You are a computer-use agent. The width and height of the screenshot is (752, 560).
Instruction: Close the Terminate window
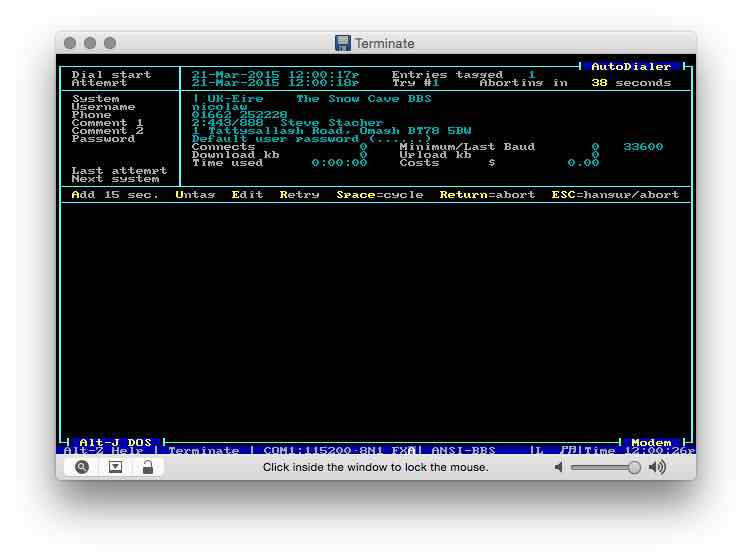(70, 43)
